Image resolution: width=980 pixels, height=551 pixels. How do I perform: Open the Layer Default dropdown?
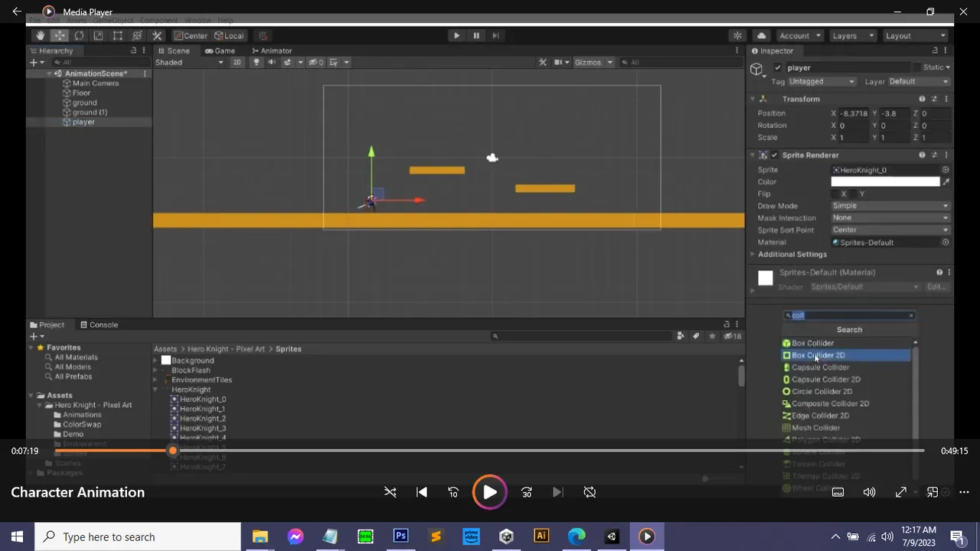(919, 82)
